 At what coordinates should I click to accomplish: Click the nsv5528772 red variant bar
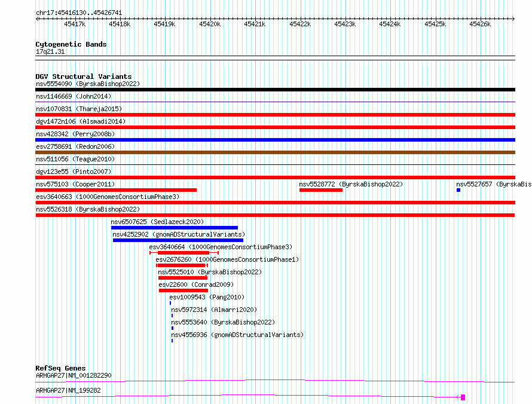(x=320, y=190)
